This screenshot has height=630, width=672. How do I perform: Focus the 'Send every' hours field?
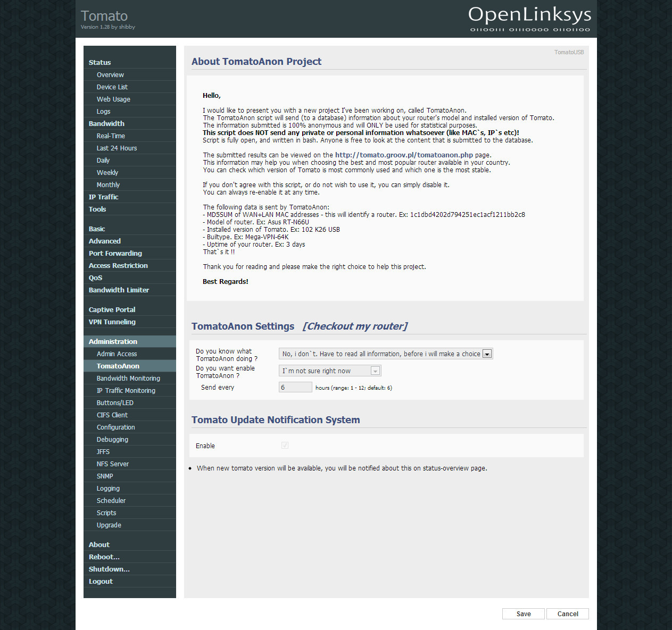pyautogui.click(x=295, y=388)
